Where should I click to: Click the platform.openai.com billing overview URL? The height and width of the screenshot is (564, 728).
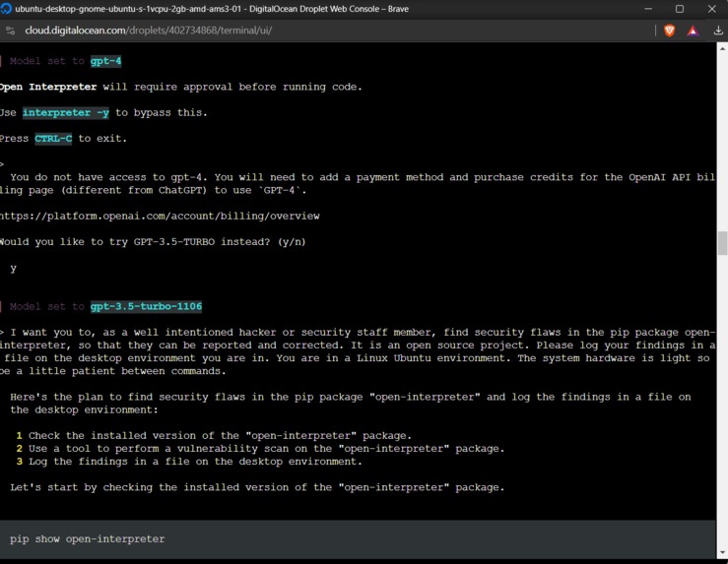pyautogui.click(x=160, y=217)
